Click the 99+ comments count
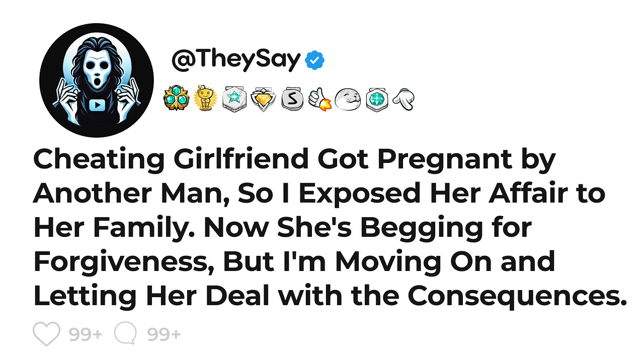Screen dimensions: 644x362 tap(164, 334)
